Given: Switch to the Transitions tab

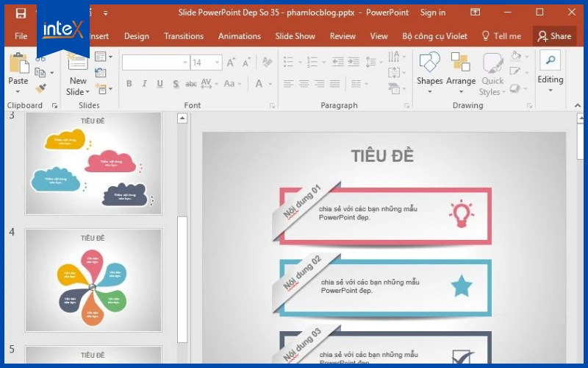Looking at the screenshot, I should pos(184,36).
